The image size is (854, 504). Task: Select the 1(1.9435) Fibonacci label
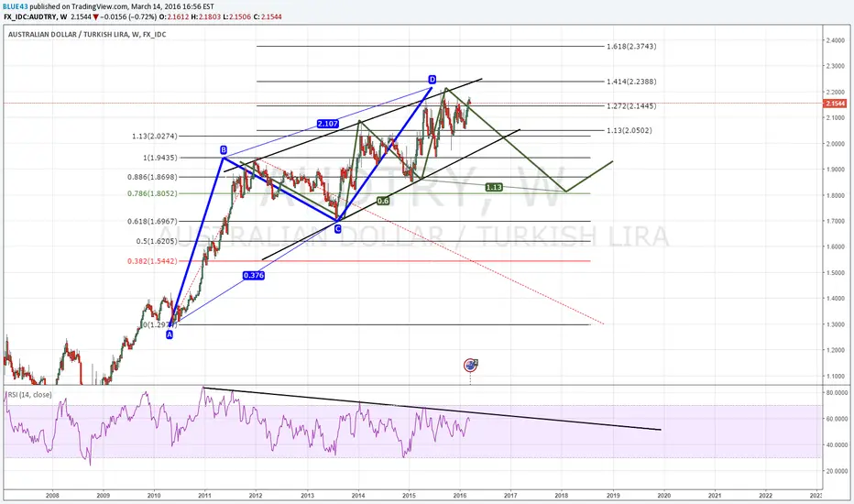coord(160,158)
